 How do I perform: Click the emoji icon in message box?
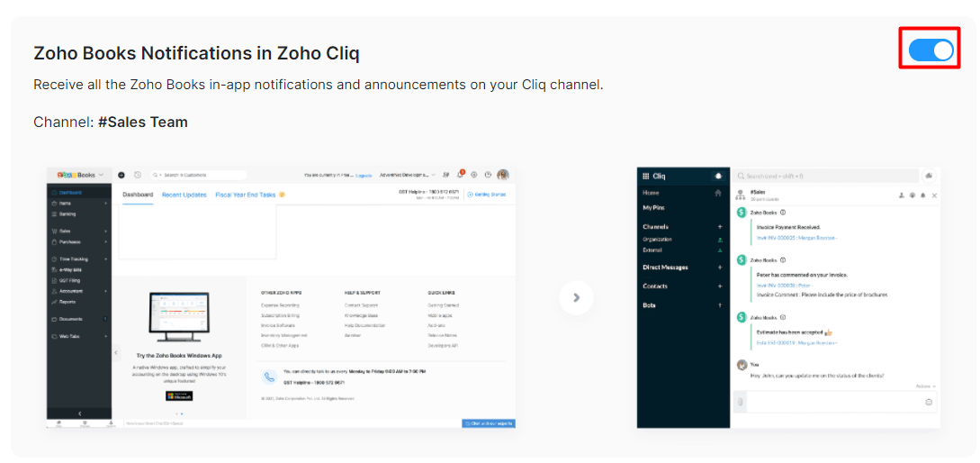coord(929,402)
